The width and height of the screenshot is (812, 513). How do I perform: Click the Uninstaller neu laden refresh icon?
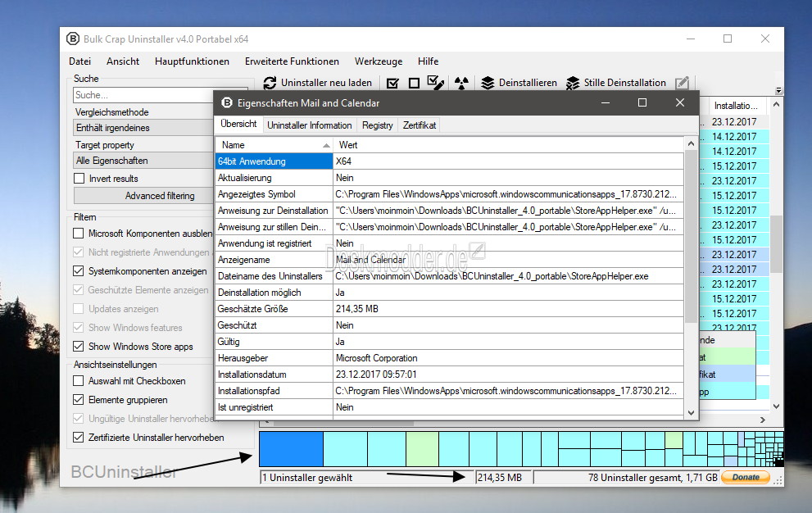[x=270, y=83]
